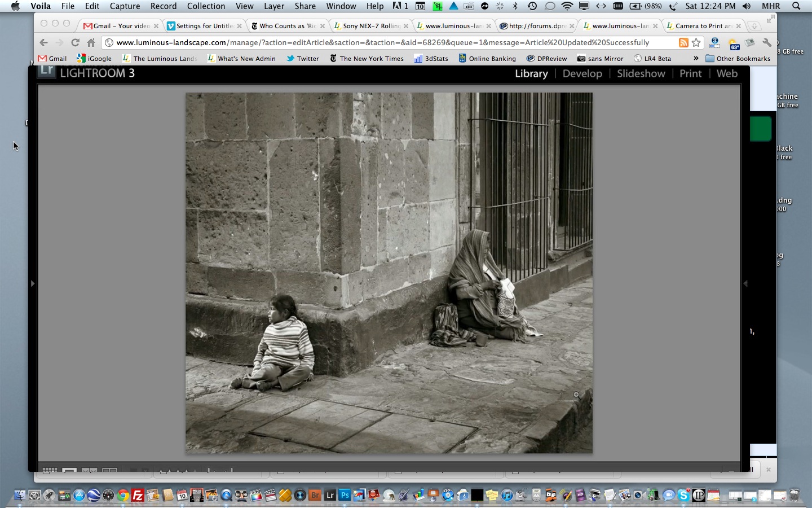Viewport: 812px width, 508px height.
Task: Open FileZilla from the dock
Action: (138, 496)
